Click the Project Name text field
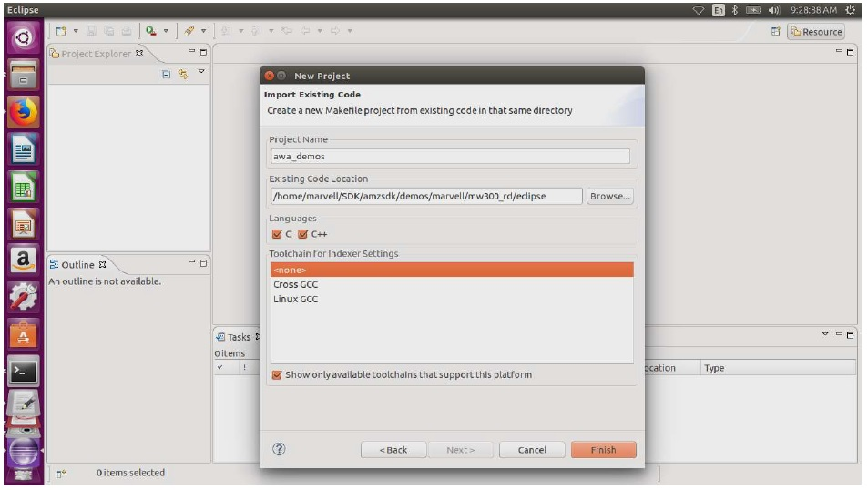The width and height of the screenshot is (868, 490). tap(450, 156)
